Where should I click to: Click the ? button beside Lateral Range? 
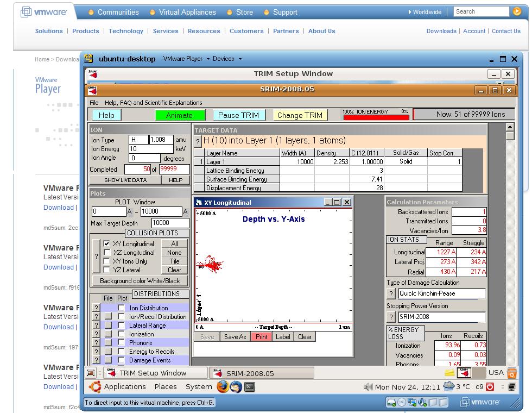97,326
